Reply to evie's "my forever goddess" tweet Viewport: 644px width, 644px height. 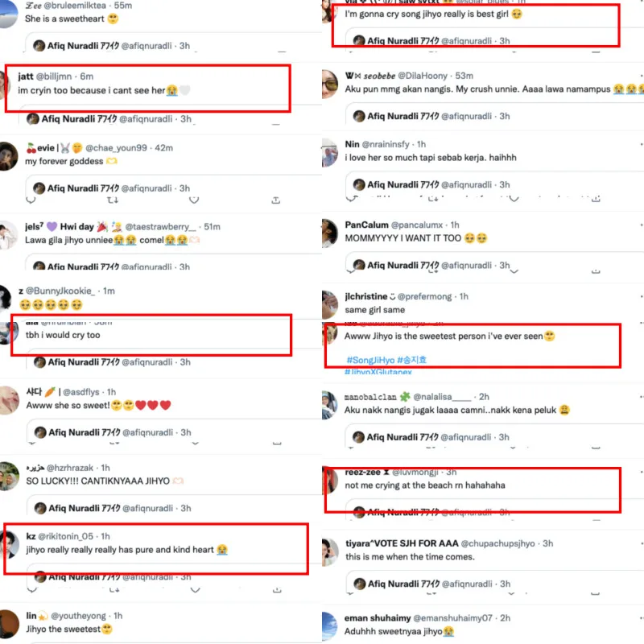[x=31, y=200]
